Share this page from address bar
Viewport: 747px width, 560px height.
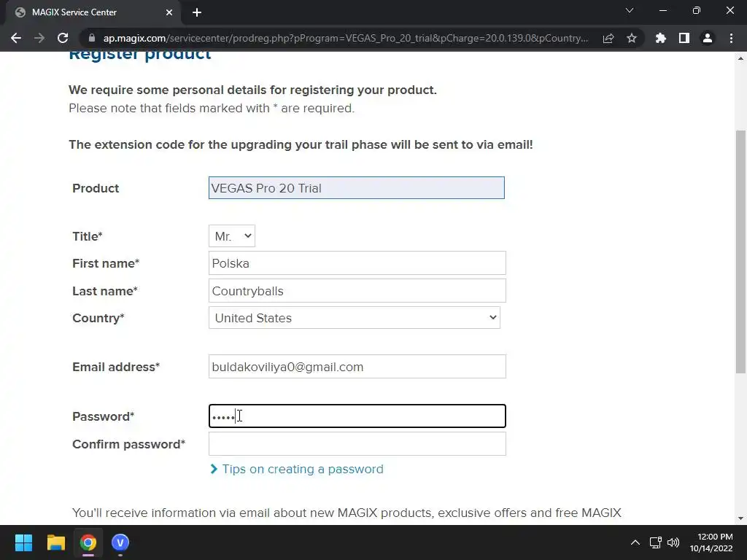pos(608,38)
